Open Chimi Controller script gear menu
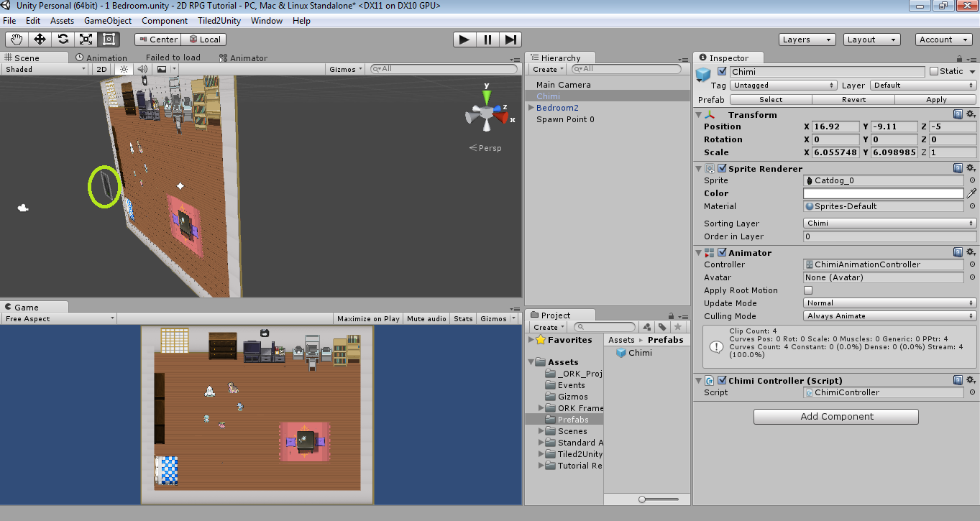 coord(971,380)
